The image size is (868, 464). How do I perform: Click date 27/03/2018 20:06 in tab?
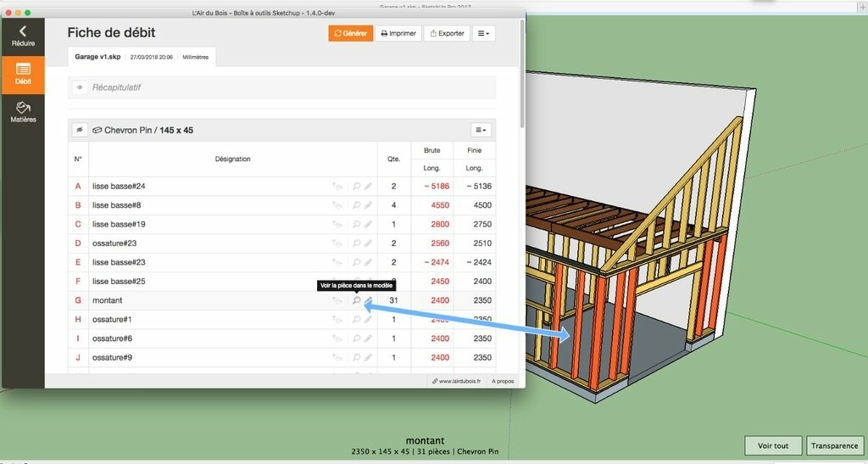(x=151, y=57)
